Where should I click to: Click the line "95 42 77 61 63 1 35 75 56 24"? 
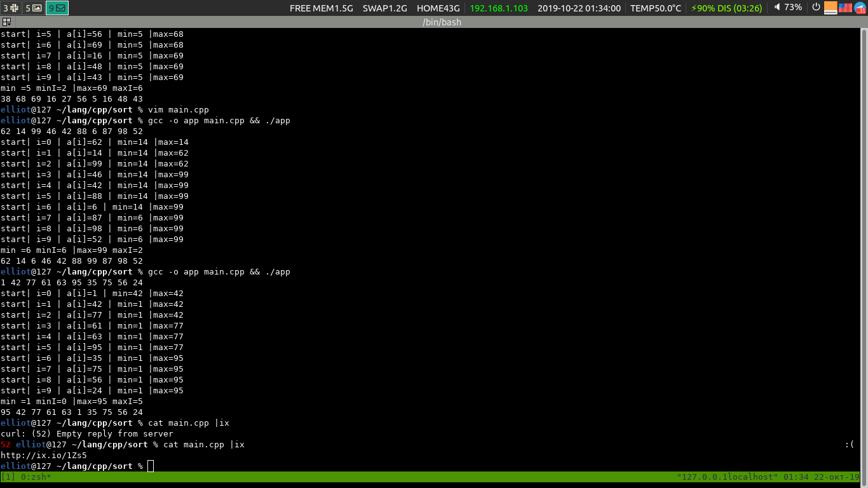point(72,412)
